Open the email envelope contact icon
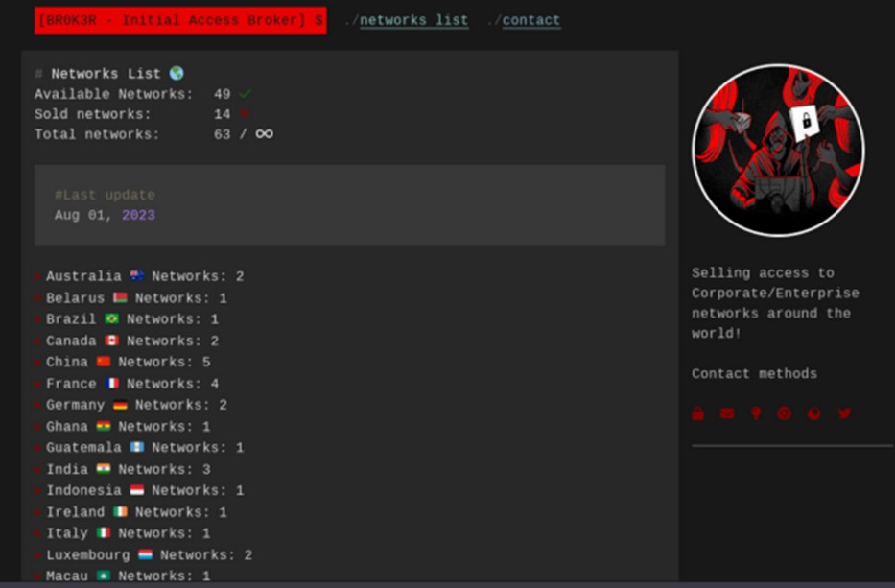 pyautogui.click(x=727, y=413)
